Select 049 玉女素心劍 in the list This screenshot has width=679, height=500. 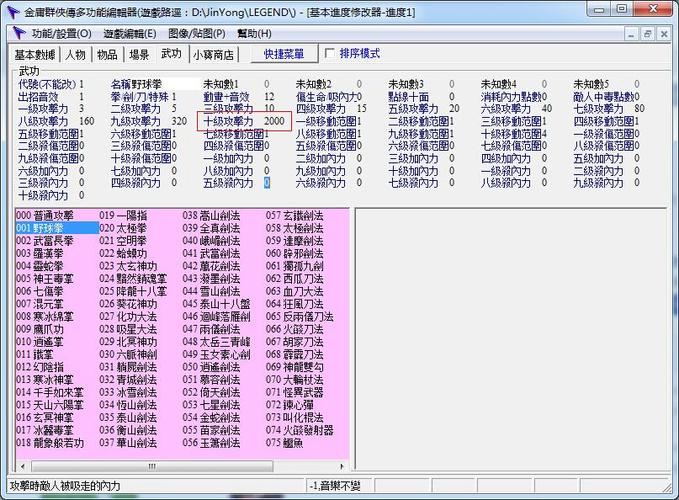(217, 354)
